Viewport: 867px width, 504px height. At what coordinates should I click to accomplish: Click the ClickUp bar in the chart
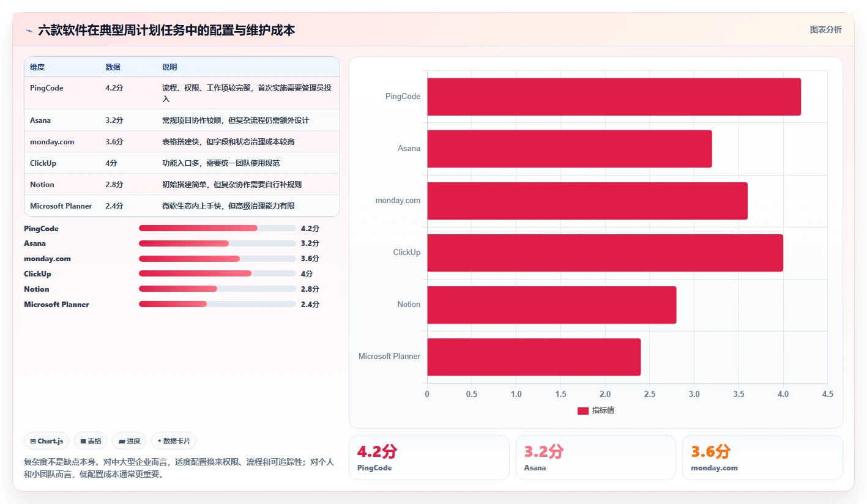605,253
